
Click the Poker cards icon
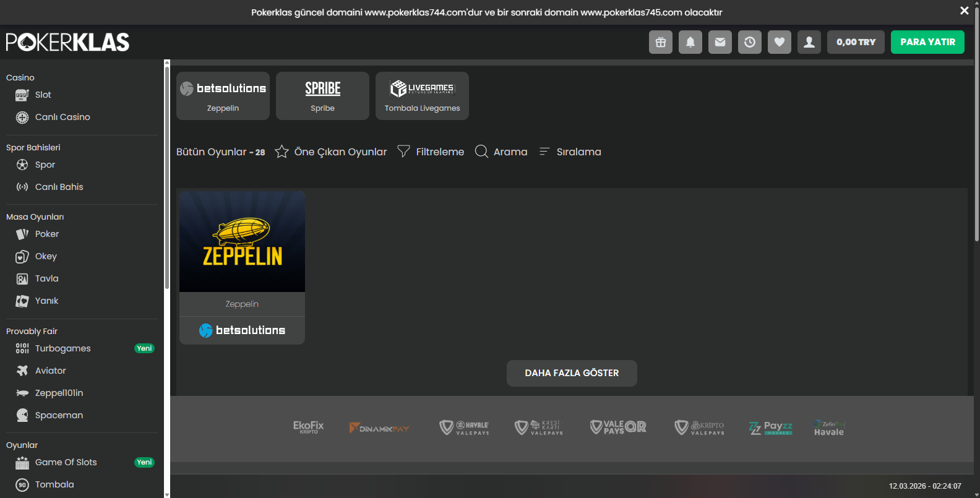[x=22, y=234]
